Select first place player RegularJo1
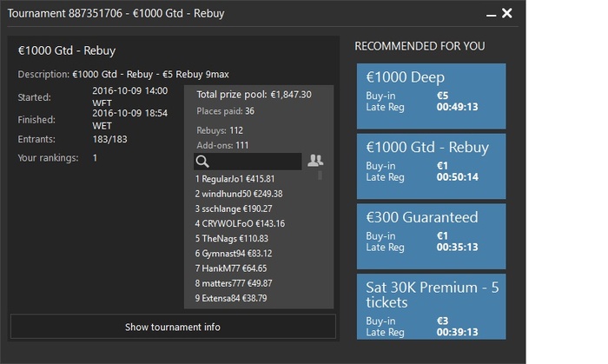608x364 pixels. [235, 178]
